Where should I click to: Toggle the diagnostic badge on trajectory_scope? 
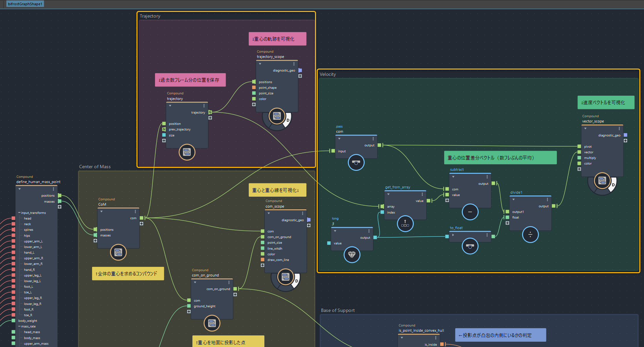288,120
